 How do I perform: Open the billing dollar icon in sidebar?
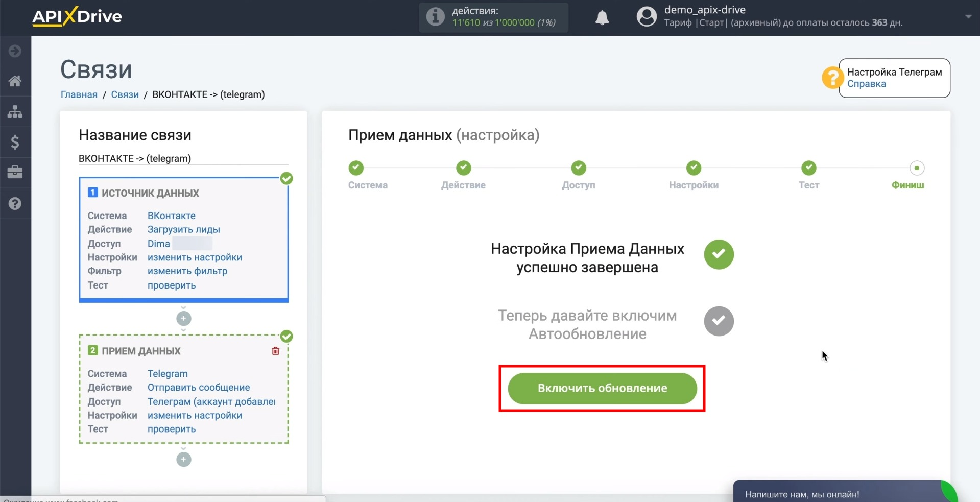[x=15, y=142]
